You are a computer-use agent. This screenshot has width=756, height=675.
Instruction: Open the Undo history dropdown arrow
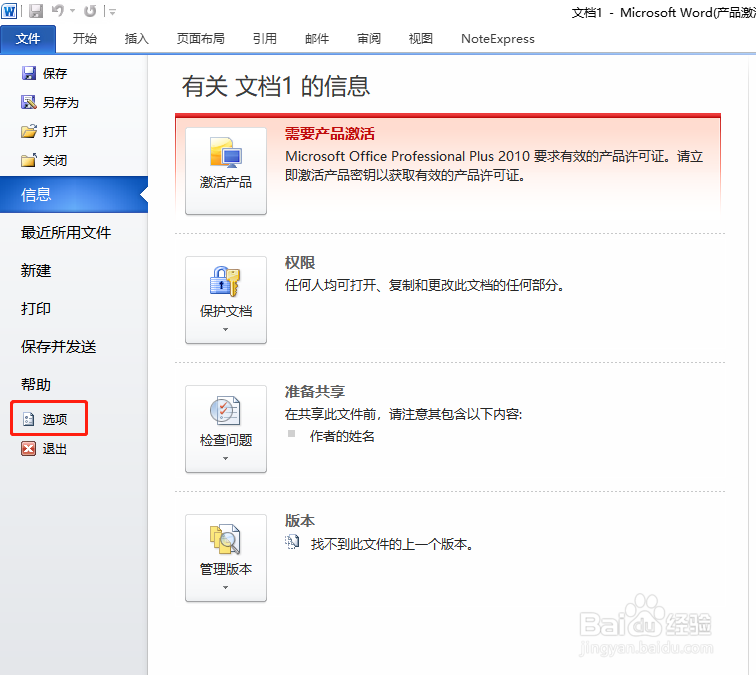point(72,11)
